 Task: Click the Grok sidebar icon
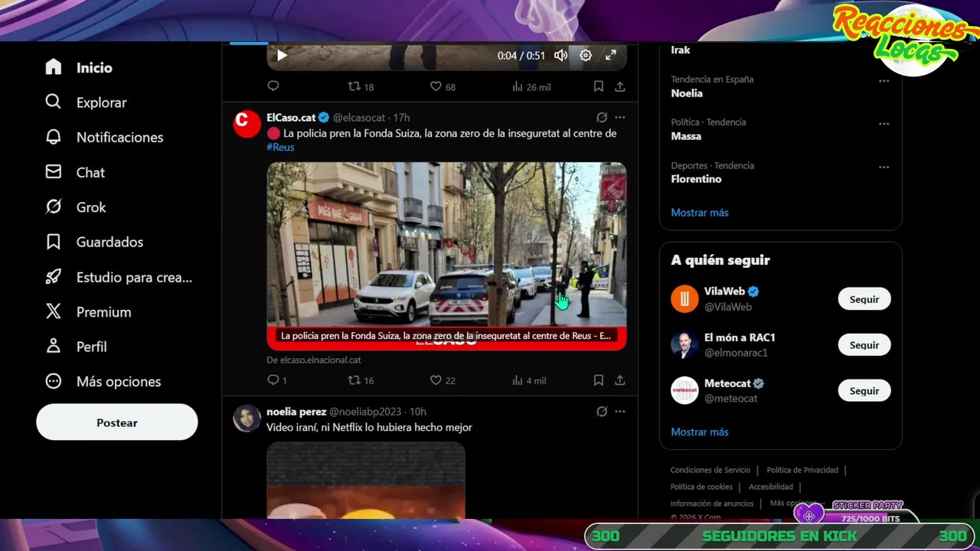coord(53,207)
